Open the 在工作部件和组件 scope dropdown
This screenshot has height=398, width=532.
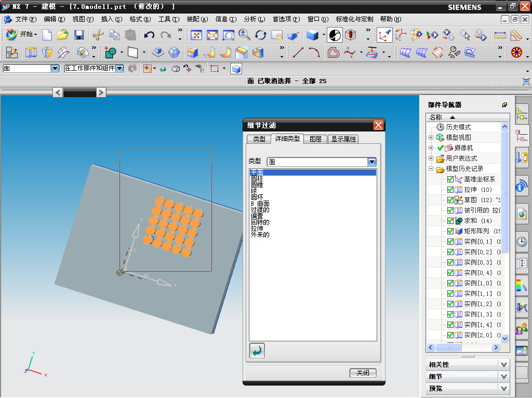[x=119, y=69]
